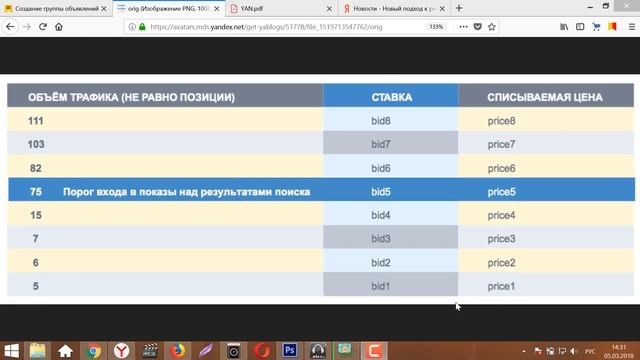Click the network tray icon
The width and height of the screenshot is (640, 360).
(x=562, y=351)
